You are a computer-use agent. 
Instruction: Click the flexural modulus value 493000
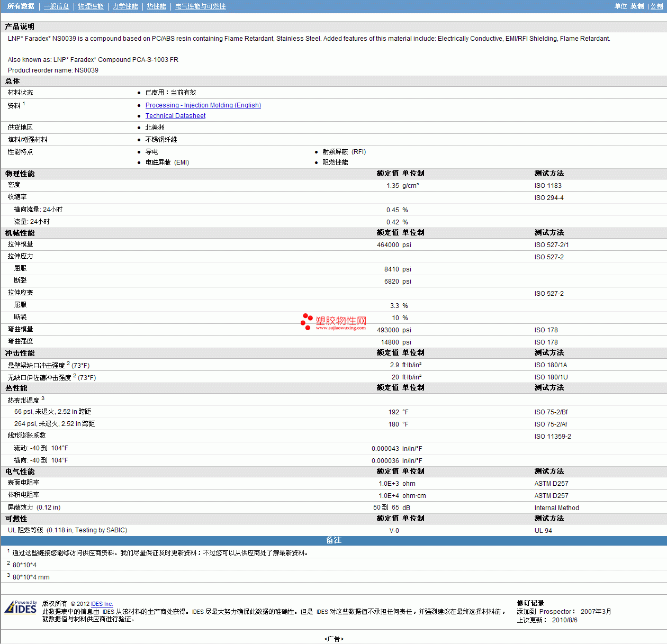click(x=388, y=330)
